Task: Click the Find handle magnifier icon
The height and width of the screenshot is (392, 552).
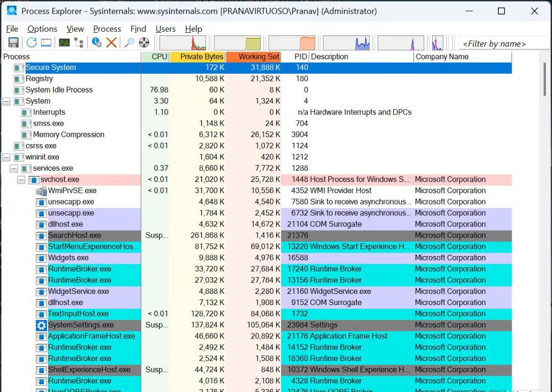Action: tap(129, 43)
